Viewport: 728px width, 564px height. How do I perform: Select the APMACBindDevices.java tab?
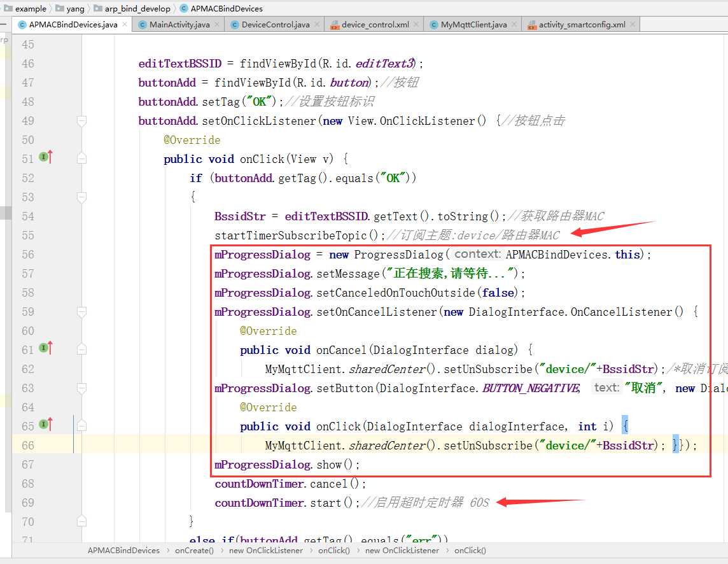pos(73,25)
